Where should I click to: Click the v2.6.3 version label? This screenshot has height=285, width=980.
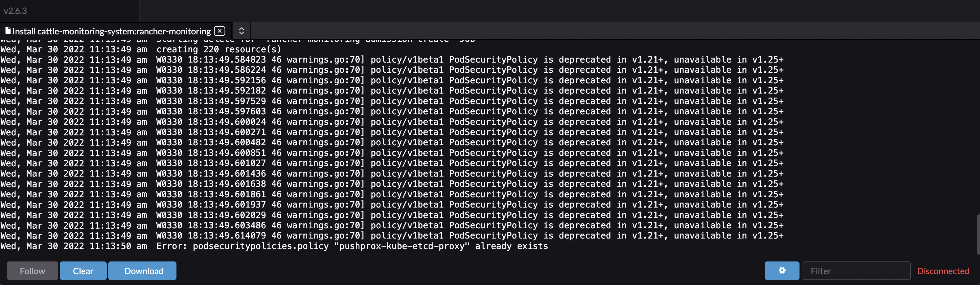coord(15,11)
